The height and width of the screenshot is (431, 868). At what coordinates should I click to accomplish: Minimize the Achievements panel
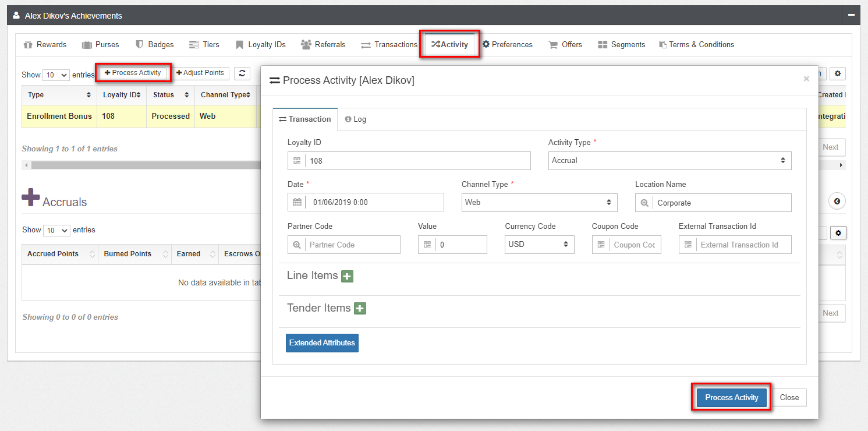[851, 15]
